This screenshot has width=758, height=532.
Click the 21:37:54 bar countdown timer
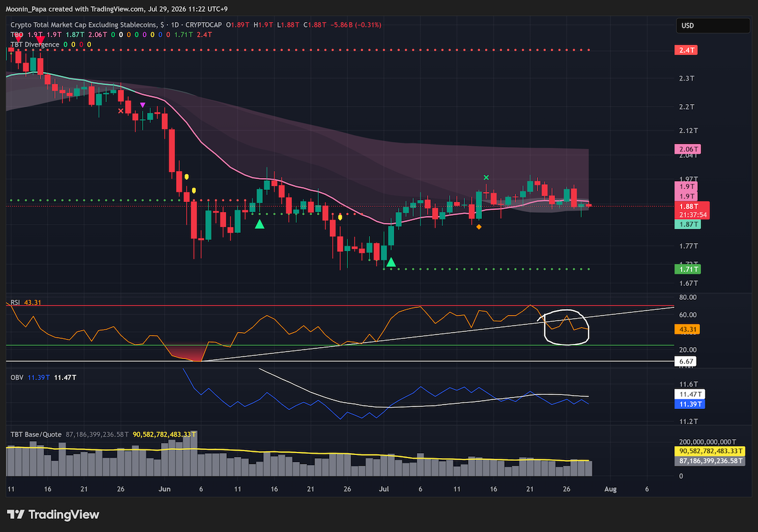click(x=692, y=215)
